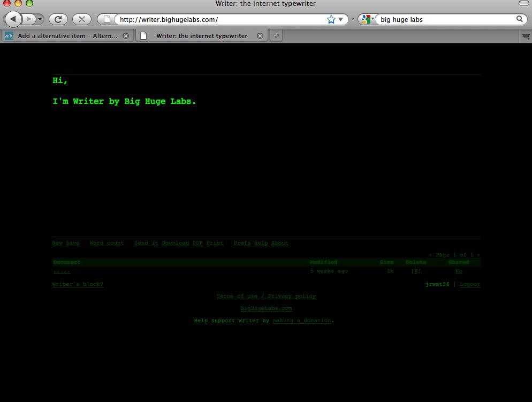
Task: Open the back/forward history dropdown arrow
Action: (x=40, y=19)
